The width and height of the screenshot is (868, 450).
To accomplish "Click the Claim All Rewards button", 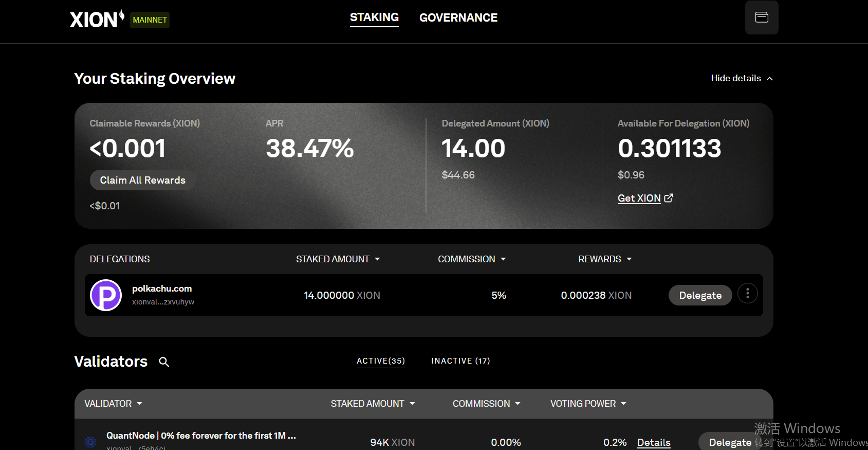I will [x=143, y=180].
